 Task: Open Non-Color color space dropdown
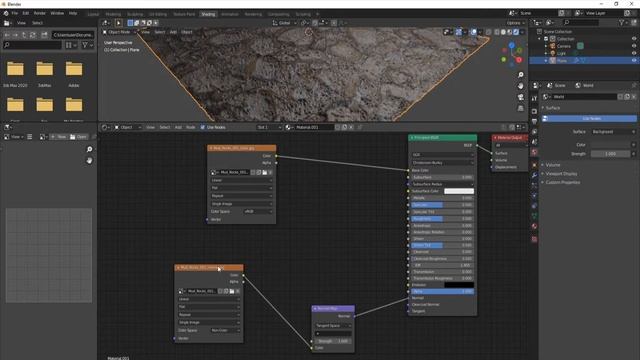[x=225, y=330]
